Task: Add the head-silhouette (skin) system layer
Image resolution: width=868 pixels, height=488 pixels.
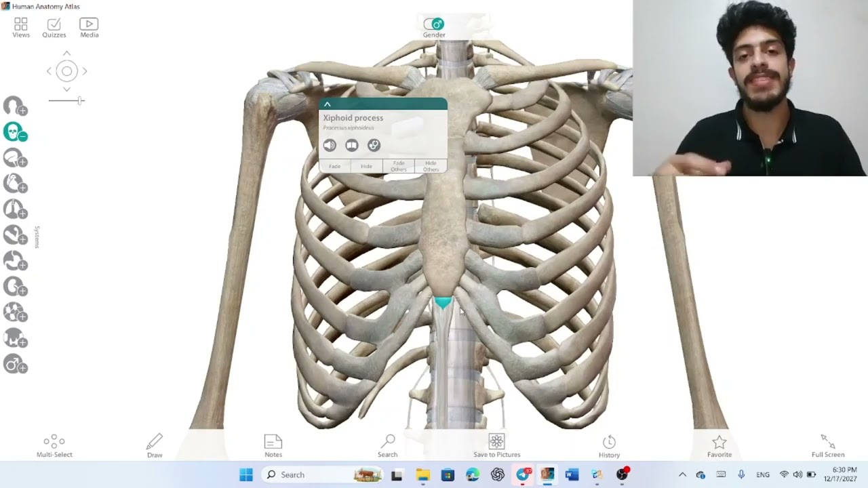Action: (15, 106)
